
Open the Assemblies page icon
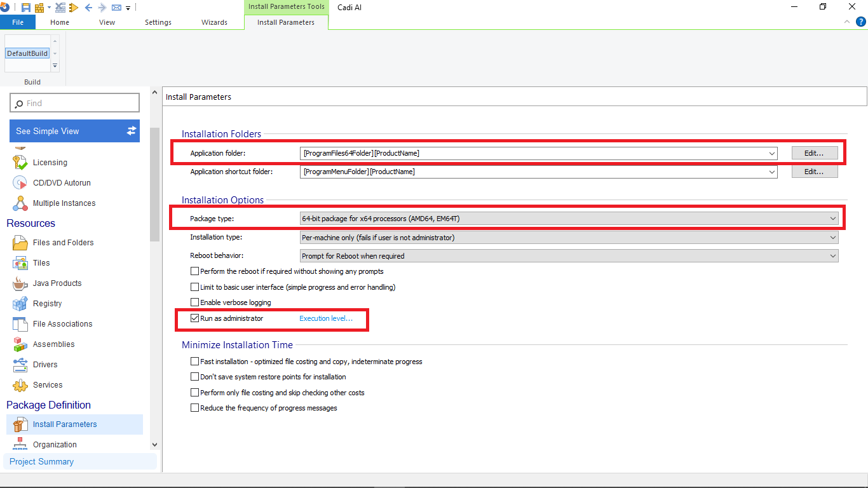20,344
